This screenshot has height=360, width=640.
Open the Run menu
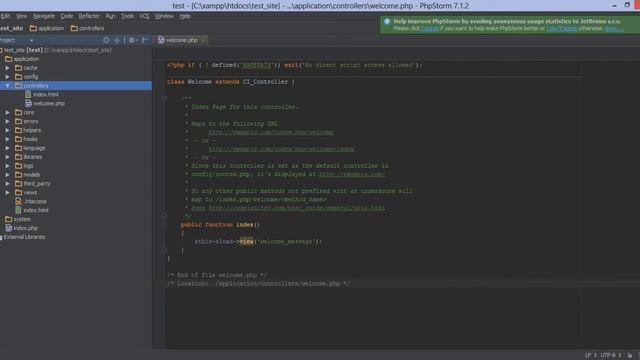110,16
